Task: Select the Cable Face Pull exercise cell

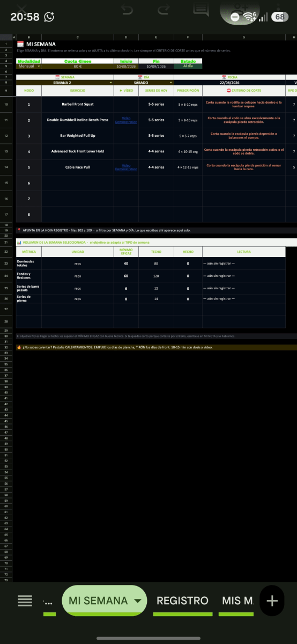Action: (x=78, y=167)
